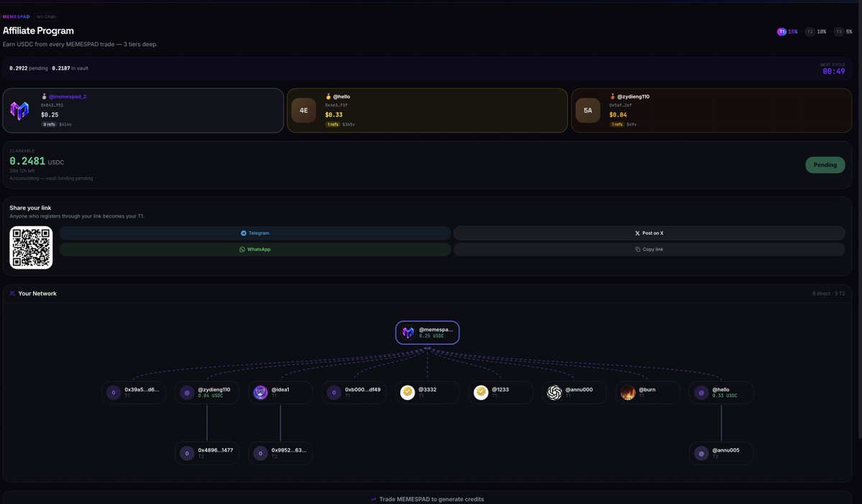The image size is (862, 504).
Task: Click the 4E avatar on @hello card
Action: (x=303, y=111)
